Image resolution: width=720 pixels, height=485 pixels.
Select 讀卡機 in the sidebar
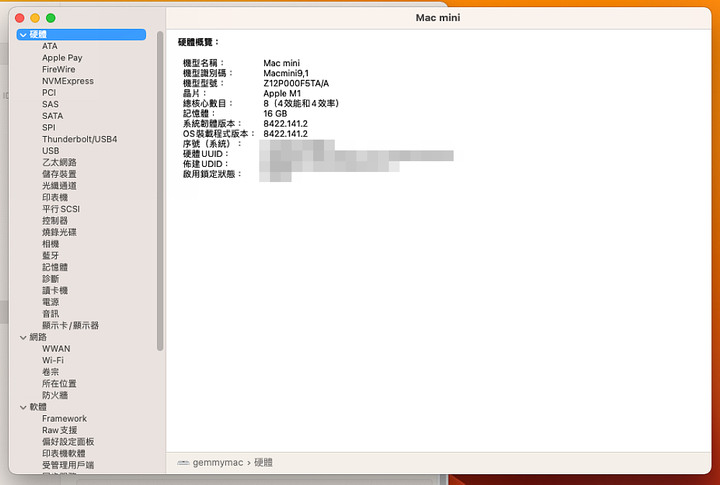tap(55, 290)
